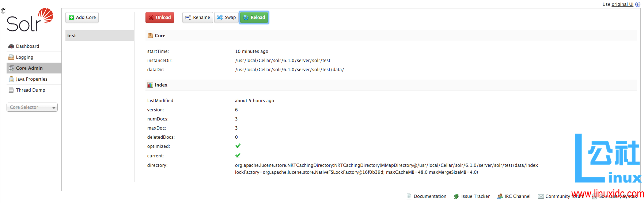Click the deletedDocs value 0
Screen dimensions: 644x203
click(236, 137)
